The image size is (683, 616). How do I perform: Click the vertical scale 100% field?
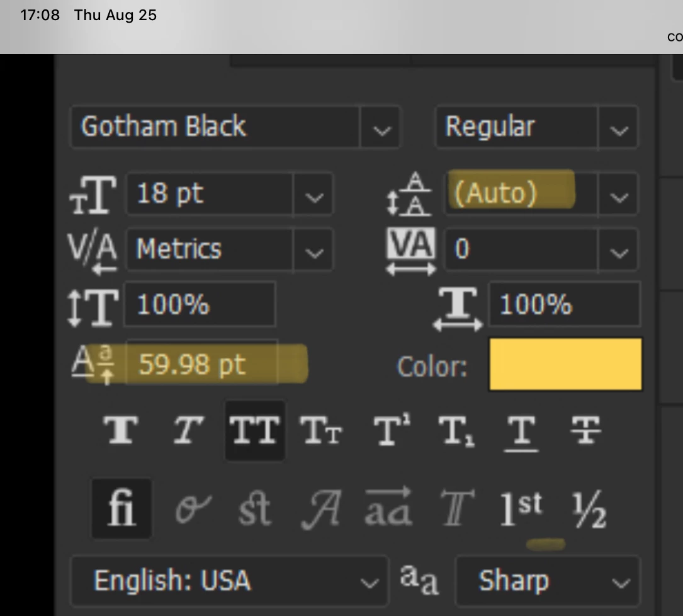coord(200,304)
